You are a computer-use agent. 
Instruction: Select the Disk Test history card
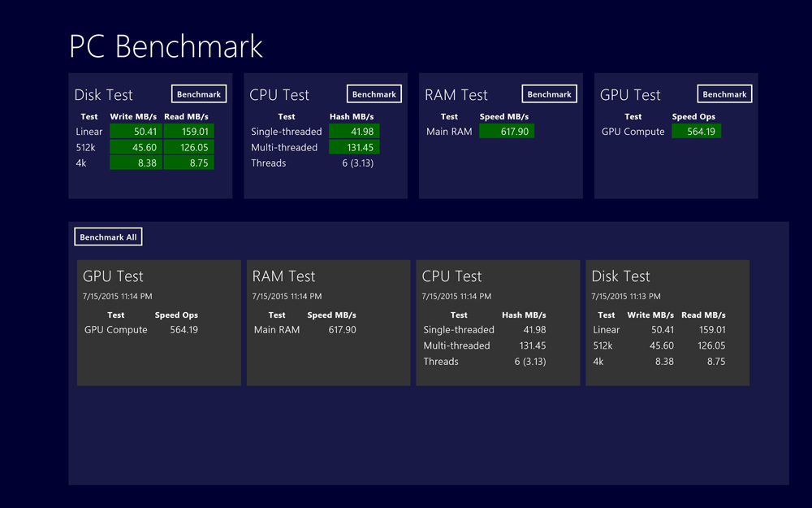[x=667, y=323]
